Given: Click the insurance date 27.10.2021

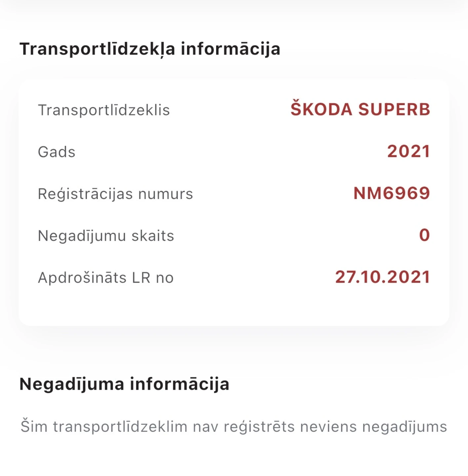Looking at the screenshot, I should [x=382, y=277].
